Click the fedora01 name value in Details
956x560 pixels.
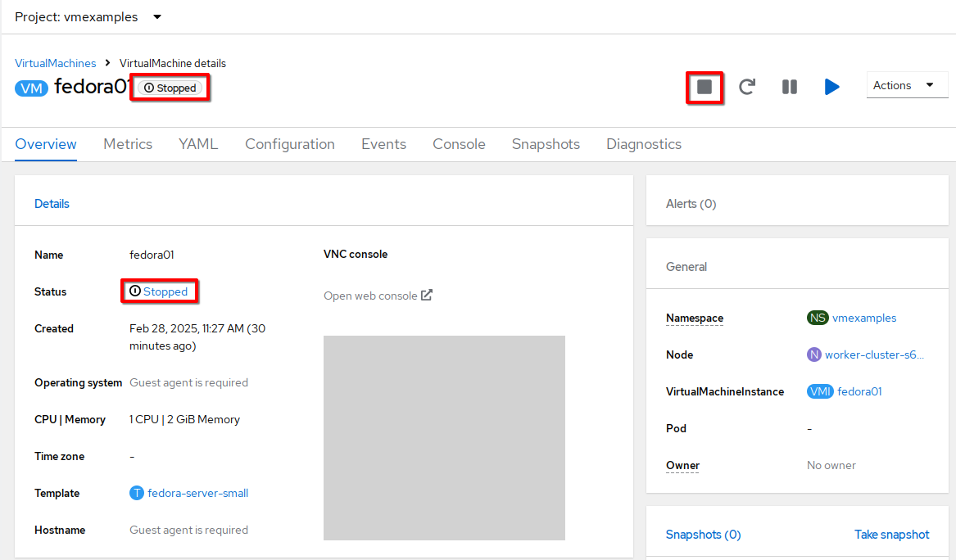coord(152,255)
